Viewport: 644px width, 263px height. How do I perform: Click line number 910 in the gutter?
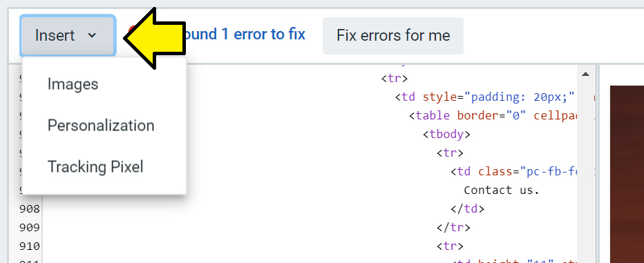click(30, 246)
